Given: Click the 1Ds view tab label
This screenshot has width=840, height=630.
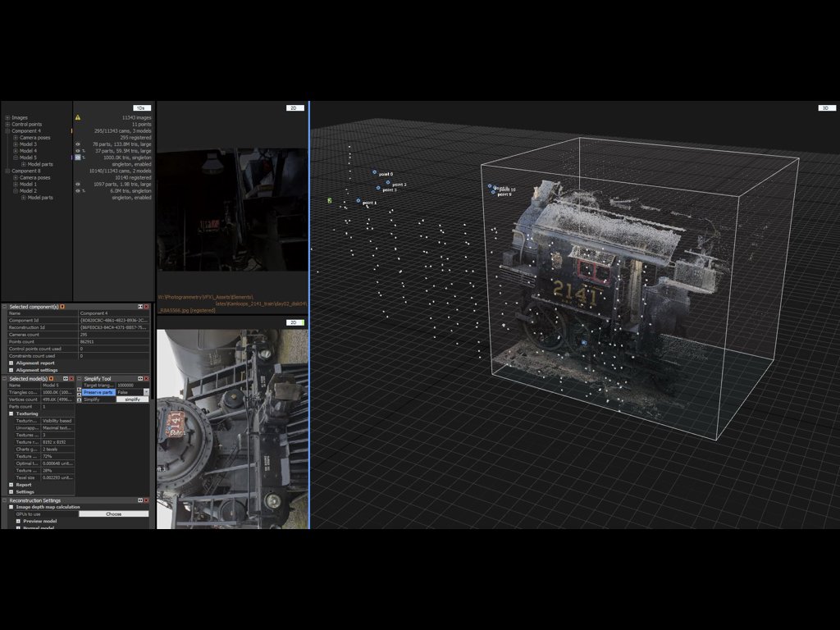Looking at the screenshot, I should pyautogui.click(x=141, y=108).
